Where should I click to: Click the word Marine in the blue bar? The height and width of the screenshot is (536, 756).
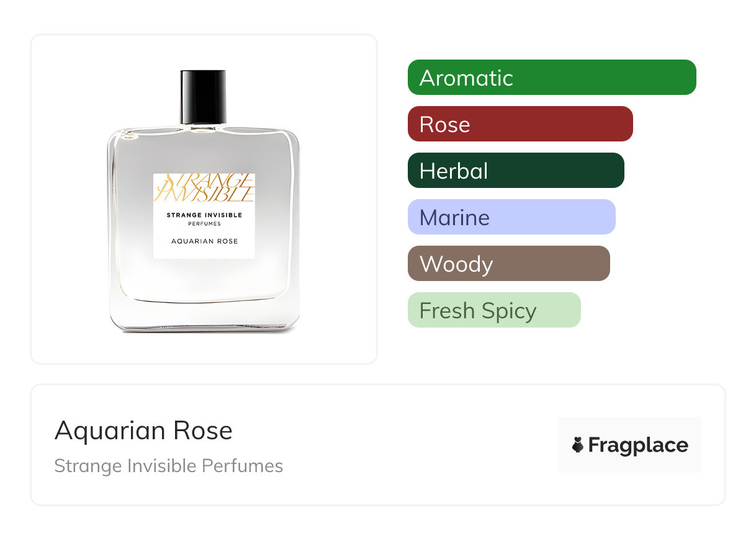pyautogui.click(x=454, y=218)
